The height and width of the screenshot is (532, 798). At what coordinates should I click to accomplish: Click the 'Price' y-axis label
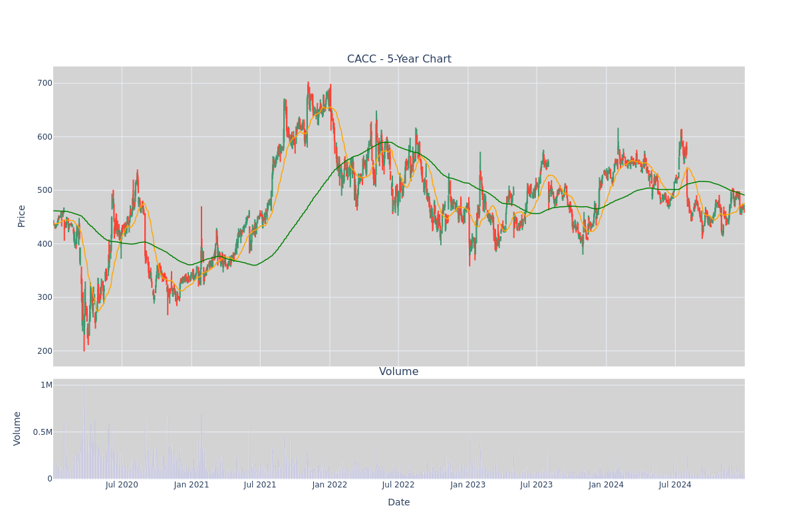(21, 216)
